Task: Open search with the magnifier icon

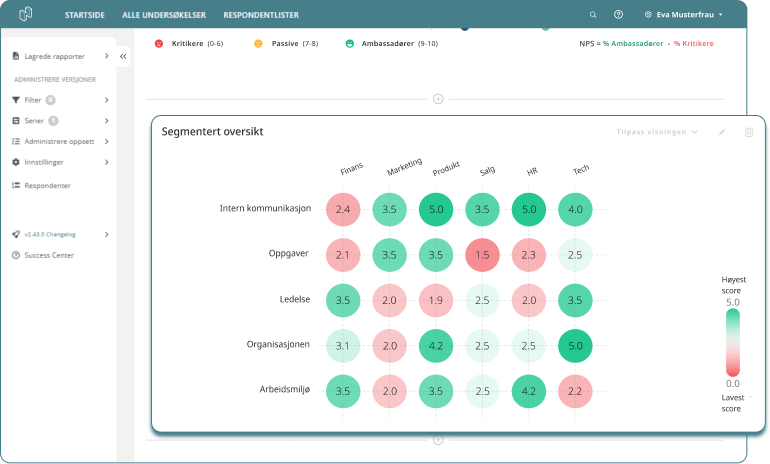Action: click(593, 15)
